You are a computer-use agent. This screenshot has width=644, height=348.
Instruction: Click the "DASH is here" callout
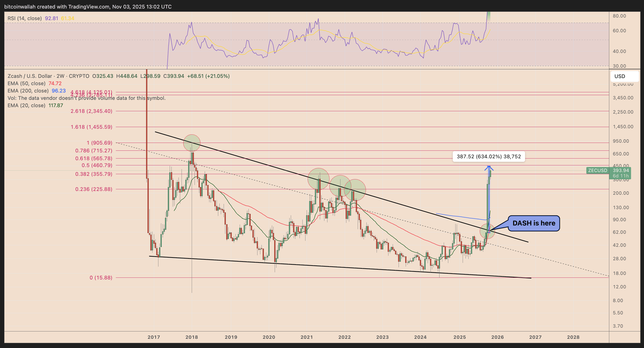tap(534, 223)
